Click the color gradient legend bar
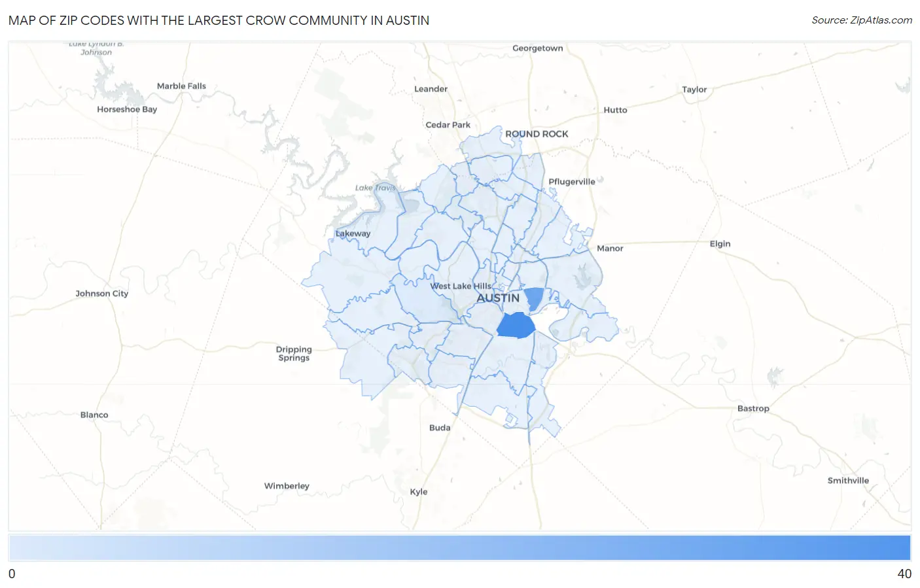This screenshot has height=588, width=920. (460, 548)
